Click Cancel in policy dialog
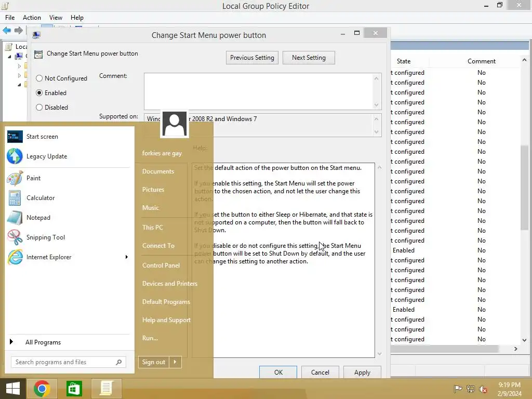The width and height of the screenshot is (532, 399). [x=320, y=372]
